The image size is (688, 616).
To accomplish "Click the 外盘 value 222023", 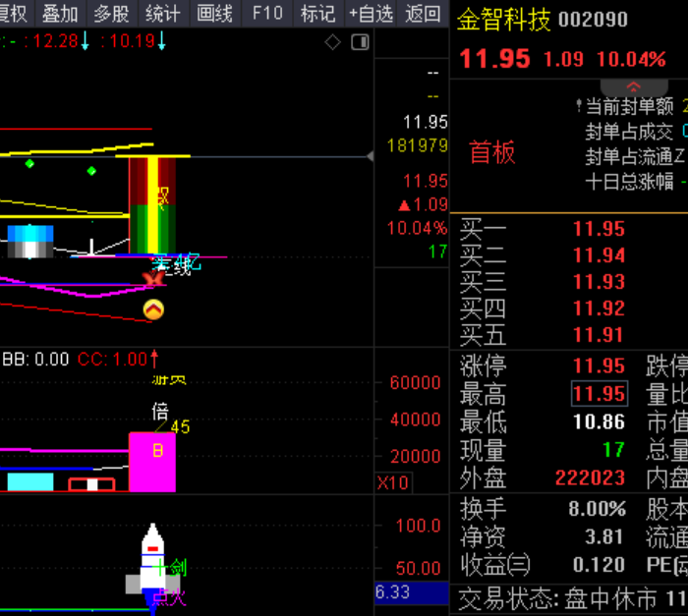I will pos(590,477).
